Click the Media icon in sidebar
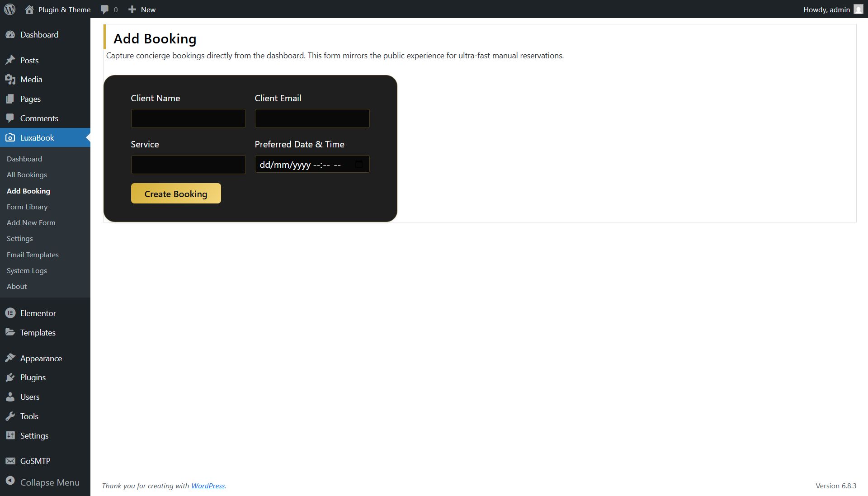The width and height of the screenshot is (868, 496). [x=10, y=80]
